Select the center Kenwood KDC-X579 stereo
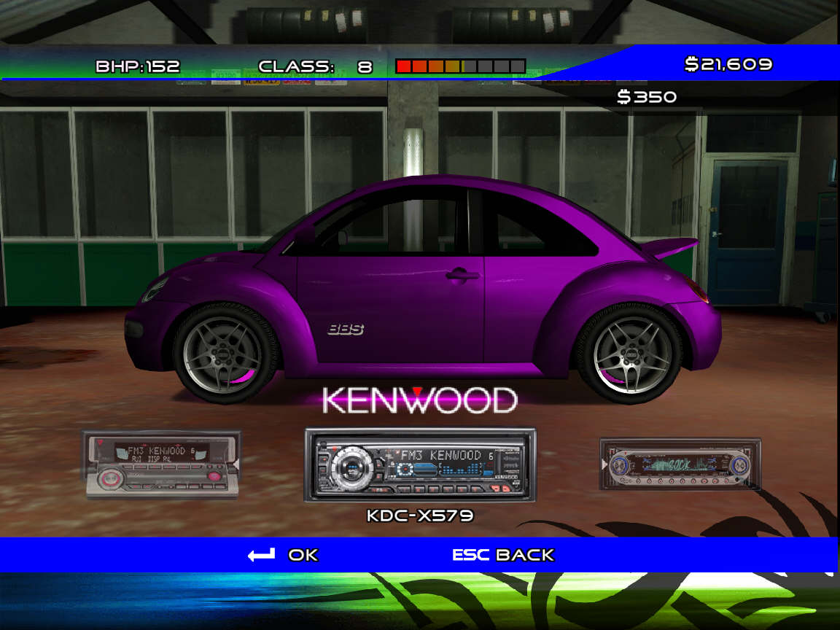 pos(420,465)
